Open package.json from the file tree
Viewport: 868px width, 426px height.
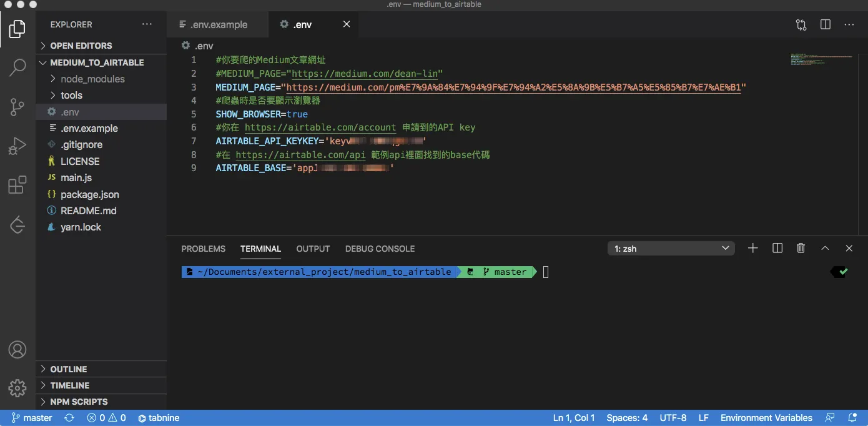101,194
